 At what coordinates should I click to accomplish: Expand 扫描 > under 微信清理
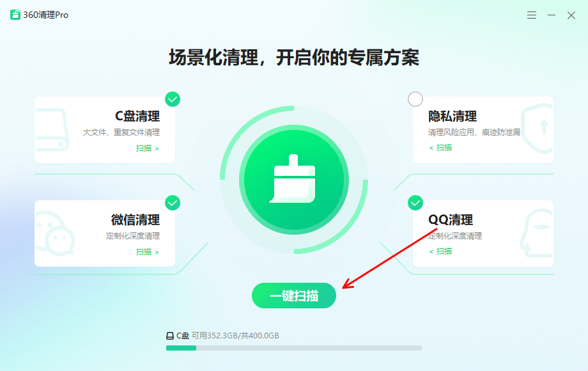point(148,252)
